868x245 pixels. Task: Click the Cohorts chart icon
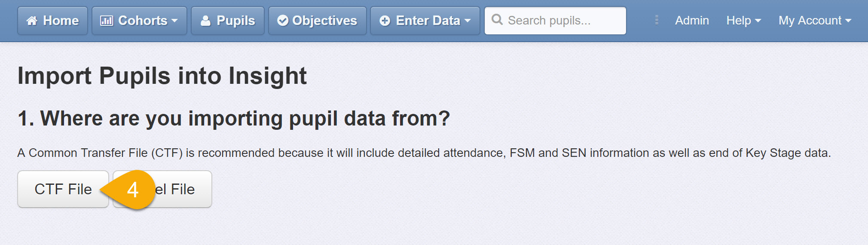(107, 21)
